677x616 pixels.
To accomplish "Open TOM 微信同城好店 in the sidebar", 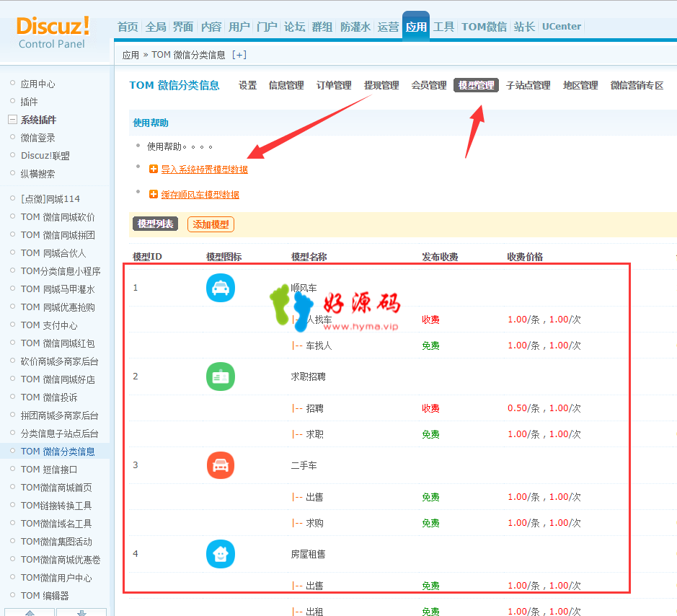I will point(58,379).
